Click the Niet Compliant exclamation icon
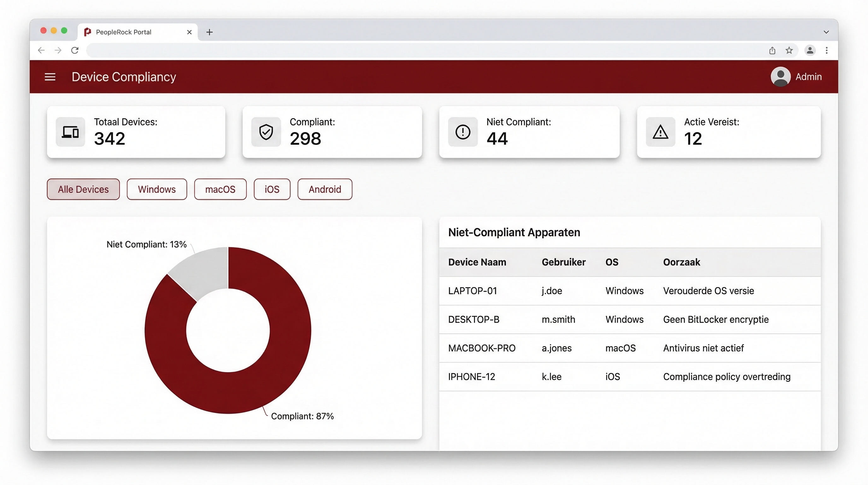Screen dimensions: 868x485 [463, 132]
